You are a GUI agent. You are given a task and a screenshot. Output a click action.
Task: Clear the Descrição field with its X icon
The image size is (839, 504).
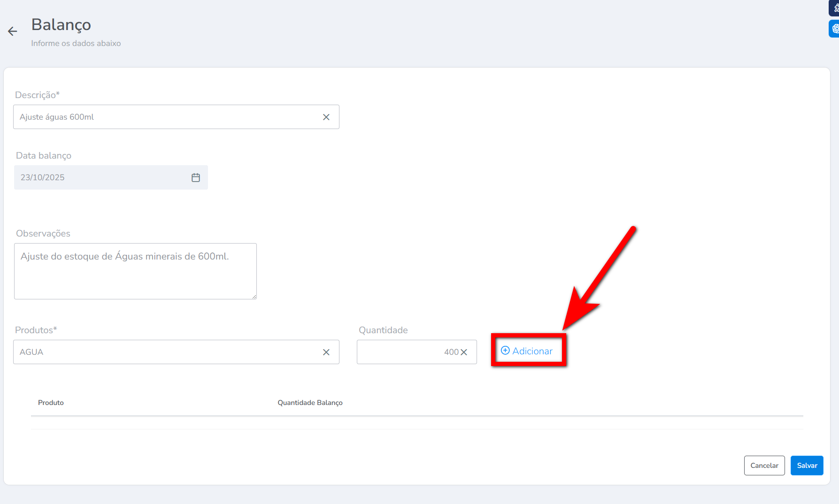[326, 117]
